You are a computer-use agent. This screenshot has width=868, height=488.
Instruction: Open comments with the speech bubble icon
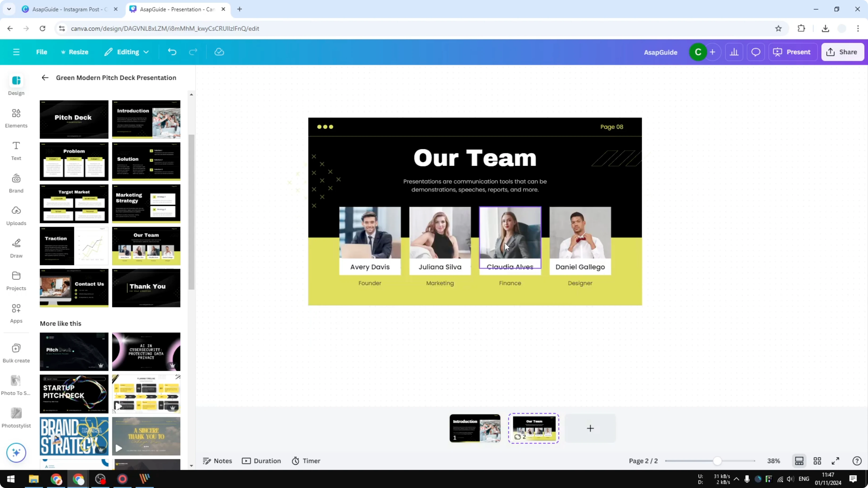pos(756,52)
